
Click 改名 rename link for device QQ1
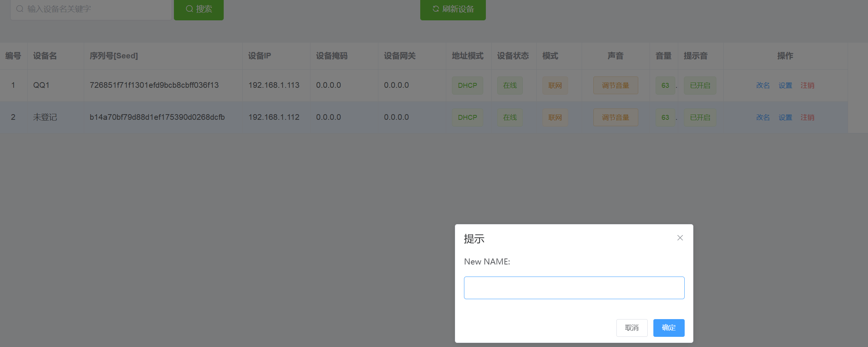763,86
